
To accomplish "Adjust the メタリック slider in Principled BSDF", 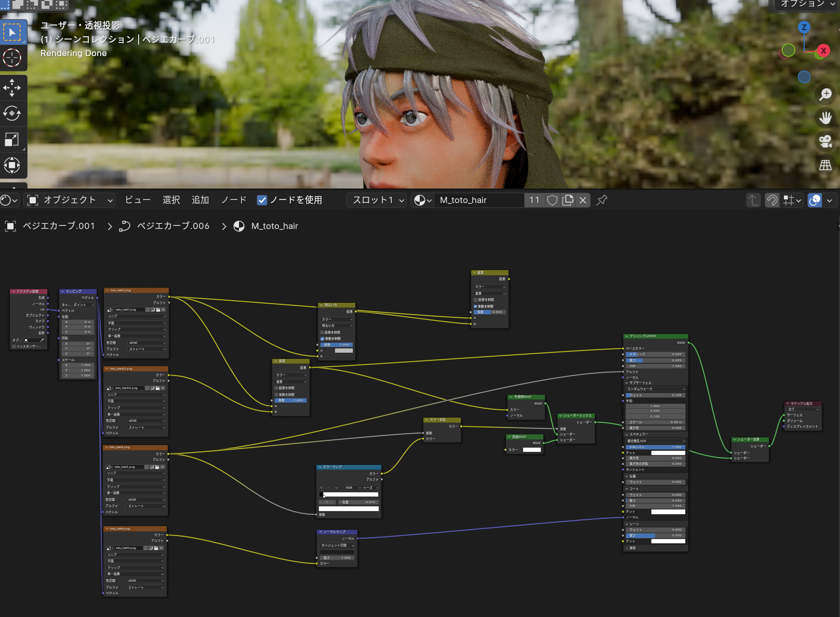I will [655, 354].
